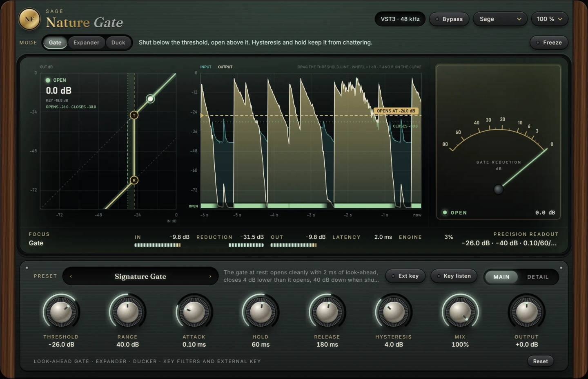Click the circular input level marker on the curve
Viewport: 588px width, 379px height.
point(150,99)
